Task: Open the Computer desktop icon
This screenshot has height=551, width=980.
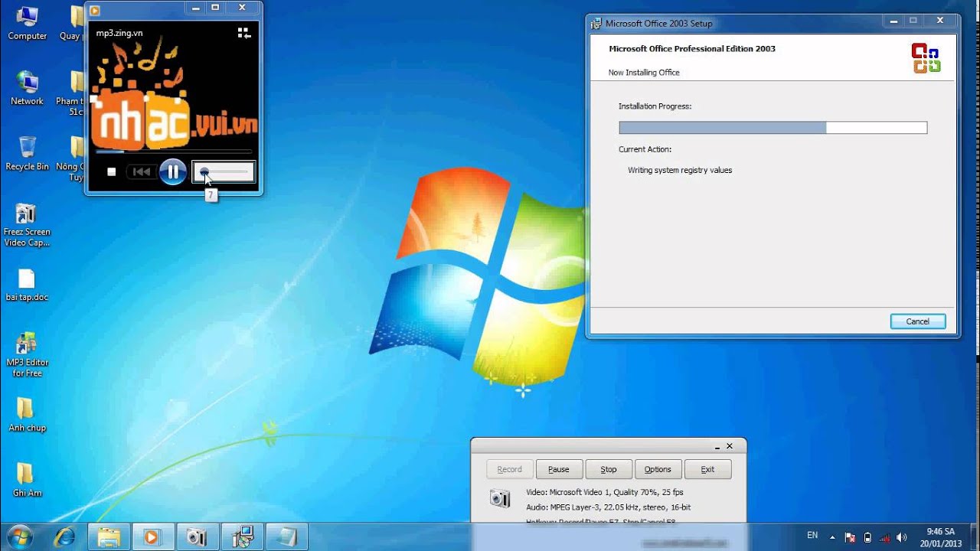Action: 27,23
